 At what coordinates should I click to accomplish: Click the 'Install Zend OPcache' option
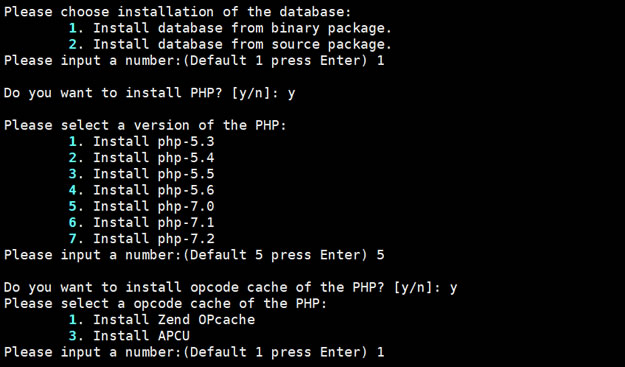tap(162, 320)
